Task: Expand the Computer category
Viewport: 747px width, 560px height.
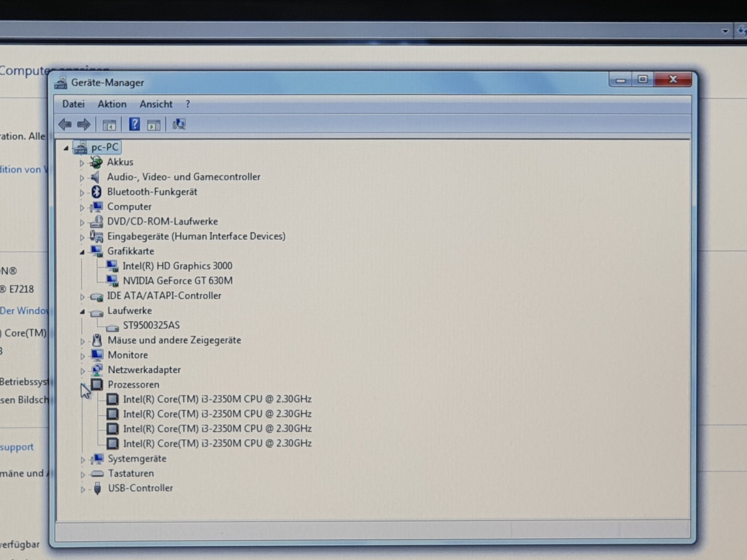Action: click(82, 208)
